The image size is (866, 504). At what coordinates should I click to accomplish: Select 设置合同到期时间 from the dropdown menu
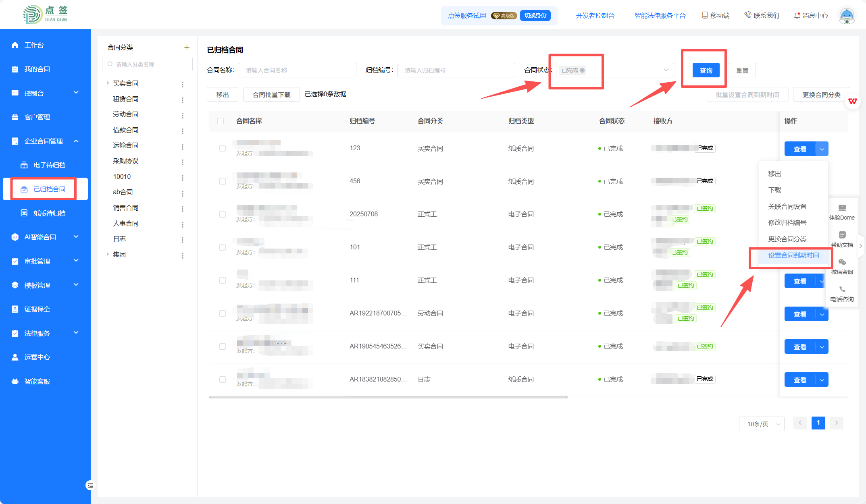click(793, 255)
